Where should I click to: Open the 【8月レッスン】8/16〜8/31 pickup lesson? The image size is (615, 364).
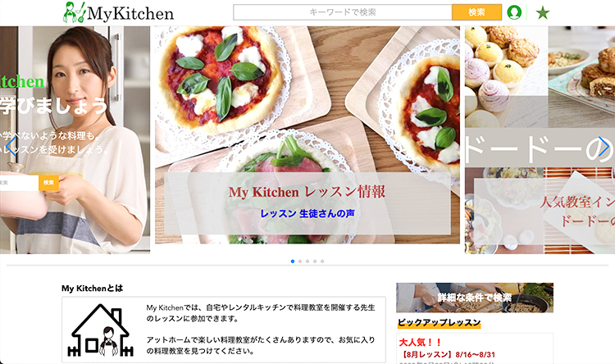[447, 355]
